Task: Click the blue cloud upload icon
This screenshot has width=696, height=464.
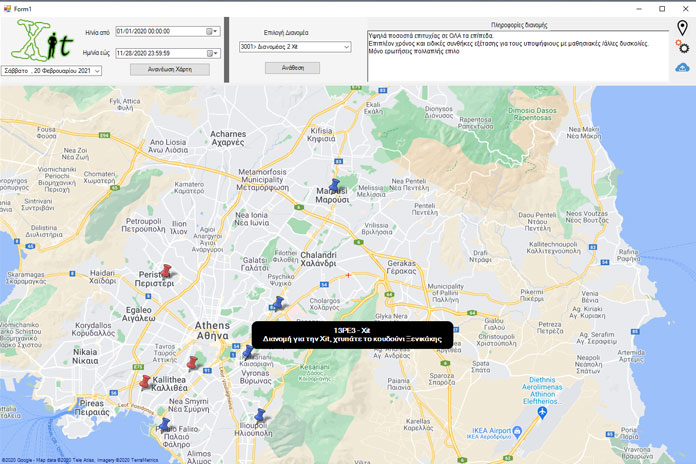Action: 682,67
